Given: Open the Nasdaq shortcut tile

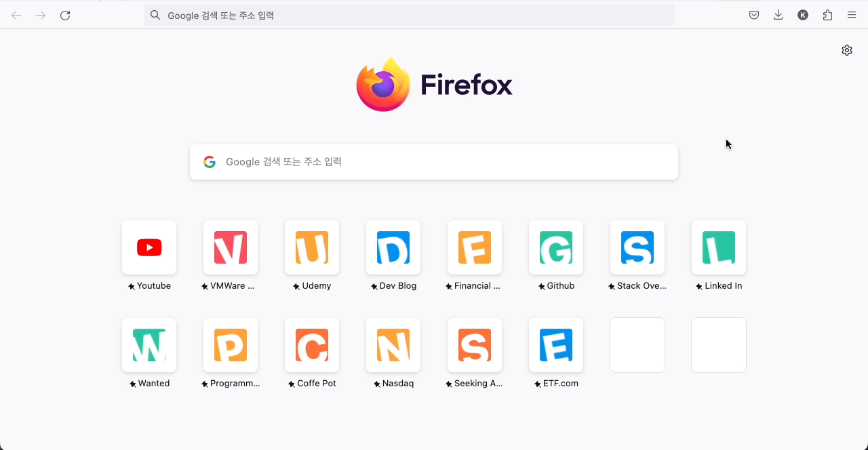Looking at the screenshot, I should point(393,345).
